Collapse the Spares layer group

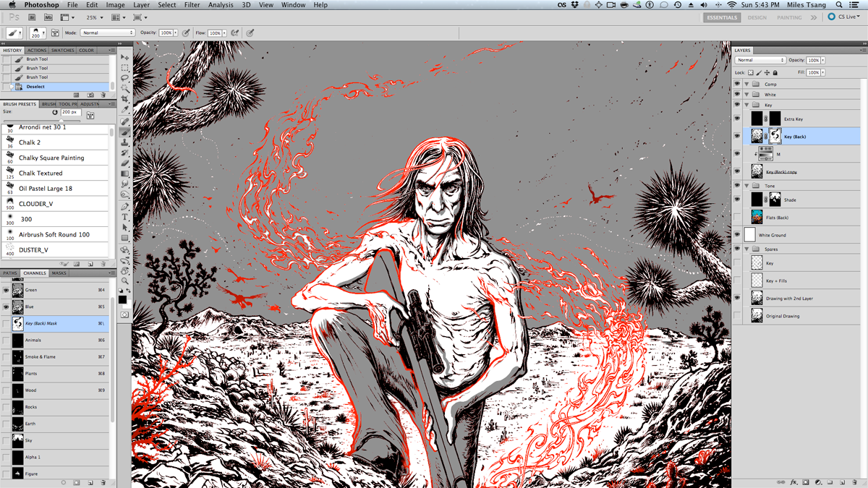pyautogui.click(x=746, y=249)
